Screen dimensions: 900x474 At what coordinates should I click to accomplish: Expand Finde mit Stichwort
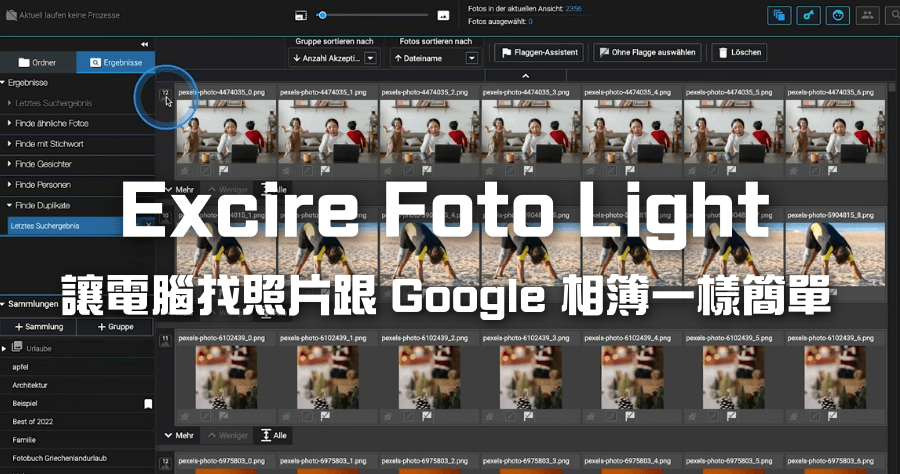pyautogui.click(x=9, y=143)
